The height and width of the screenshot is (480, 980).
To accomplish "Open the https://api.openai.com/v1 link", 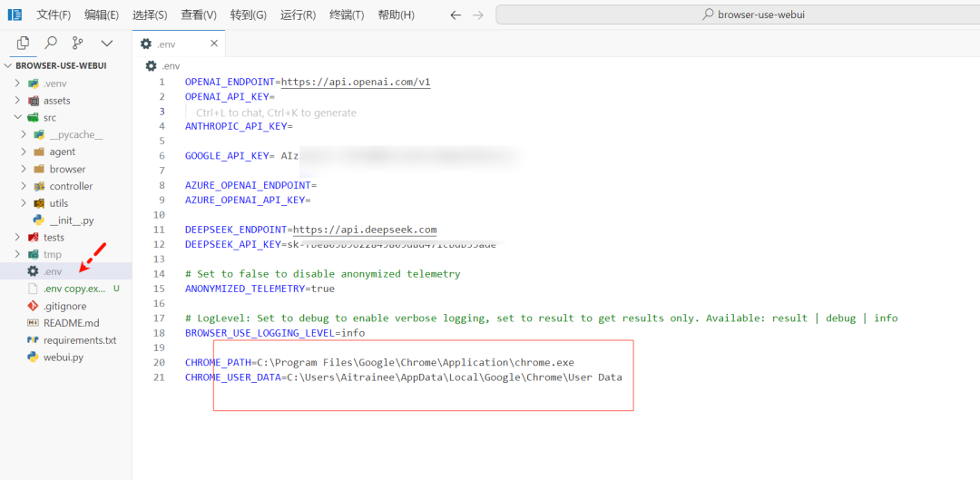I will click(x=356, y=82).
